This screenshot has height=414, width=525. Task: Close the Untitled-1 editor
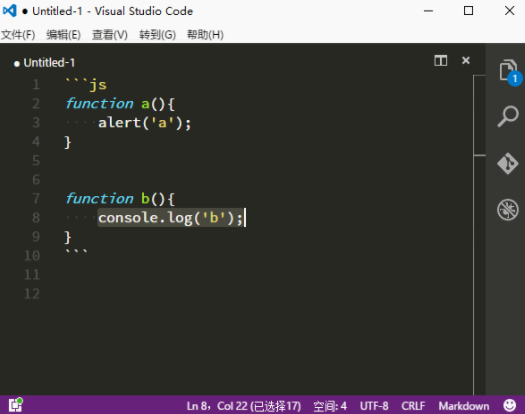point(466,60)
